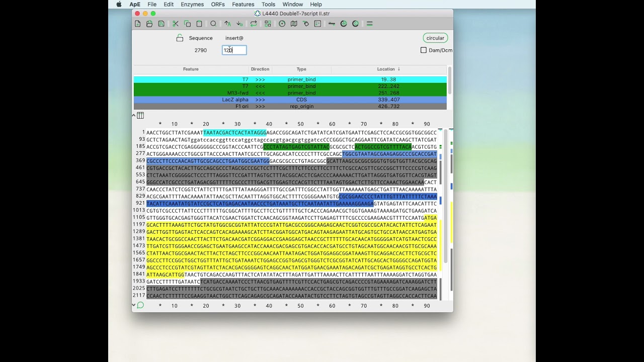The image size is (644, 362).
Task: Select the T7 feature row at 222..242
Action: click(290, 86)
